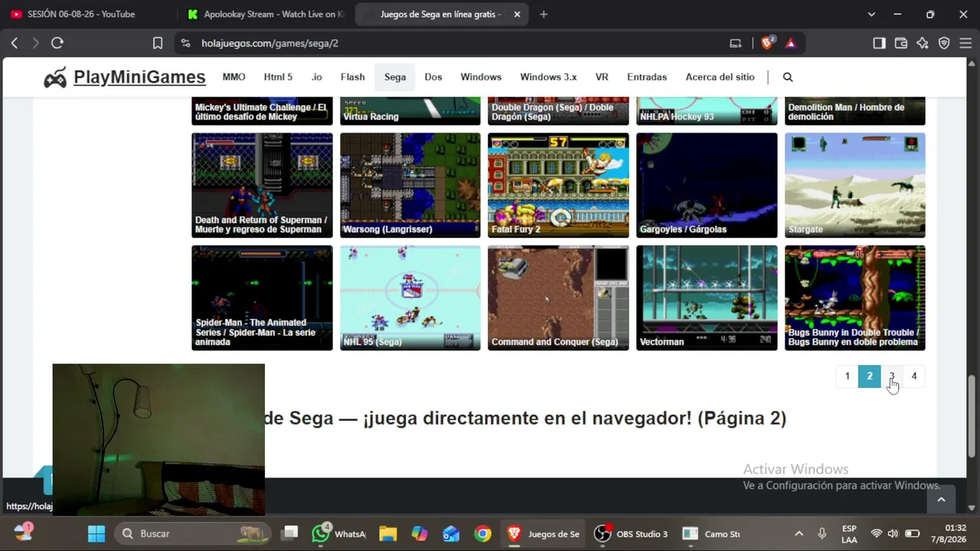This screenshot has height=551, width=980.
Task: Click the Brave Rewards triangle icon
Action: click(791, 44)
